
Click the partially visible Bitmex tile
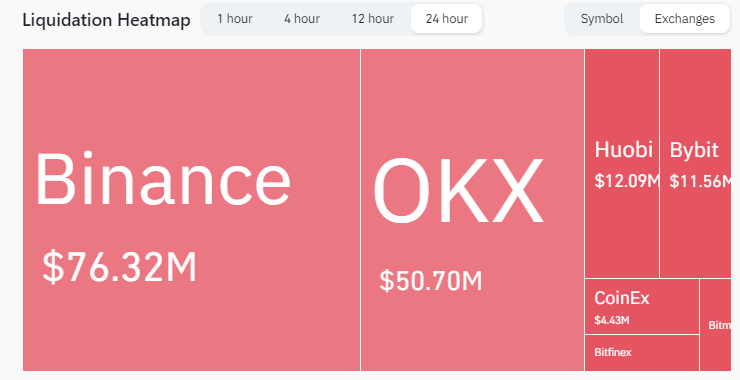715,325
